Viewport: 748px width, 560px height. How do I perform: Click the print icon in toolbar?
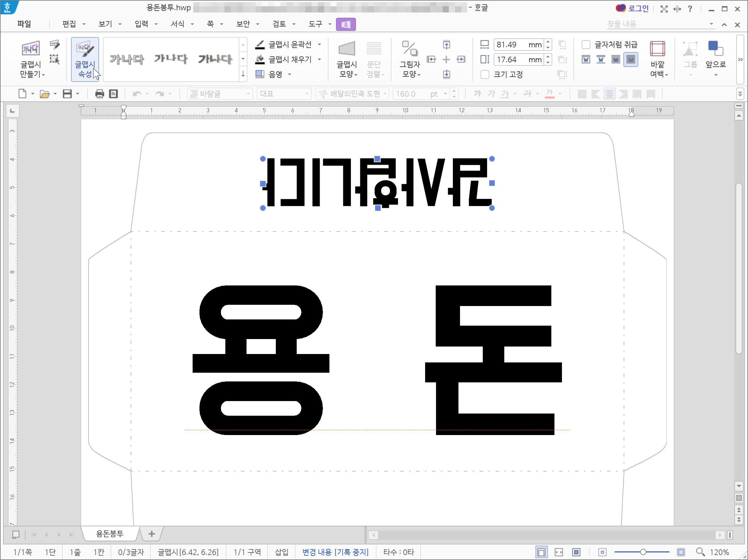point(99,94)
